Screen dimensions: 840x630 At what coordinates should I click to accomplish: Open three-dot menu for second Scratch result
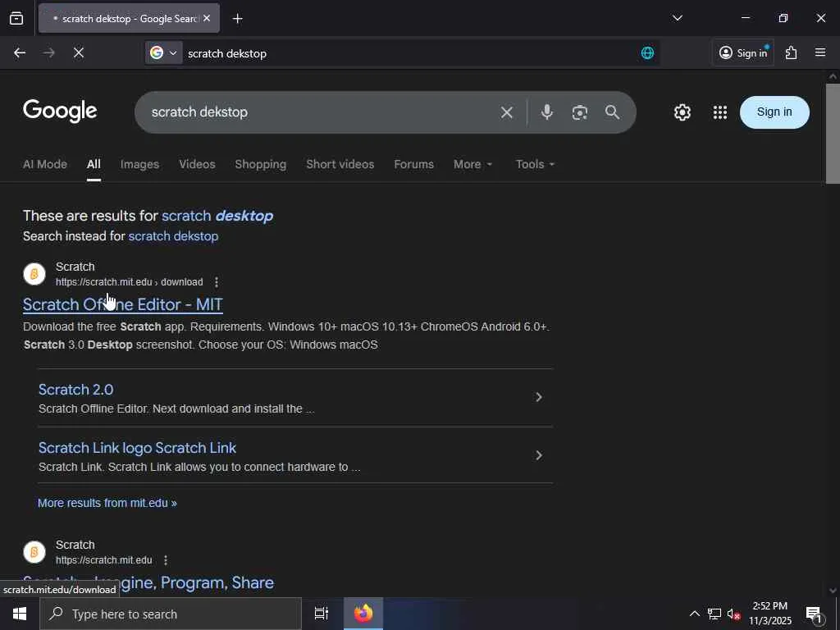[166, 560]
